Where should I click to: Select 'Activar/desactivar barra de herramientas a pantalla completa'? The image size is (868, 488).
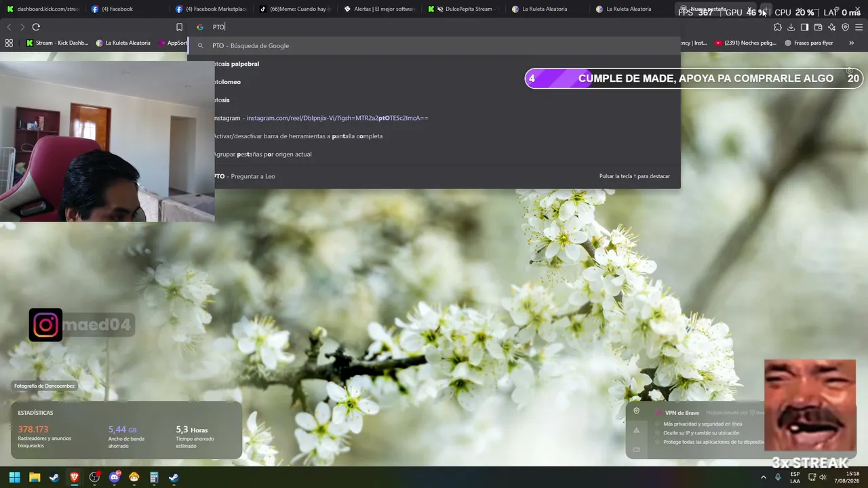pos(434,136)
